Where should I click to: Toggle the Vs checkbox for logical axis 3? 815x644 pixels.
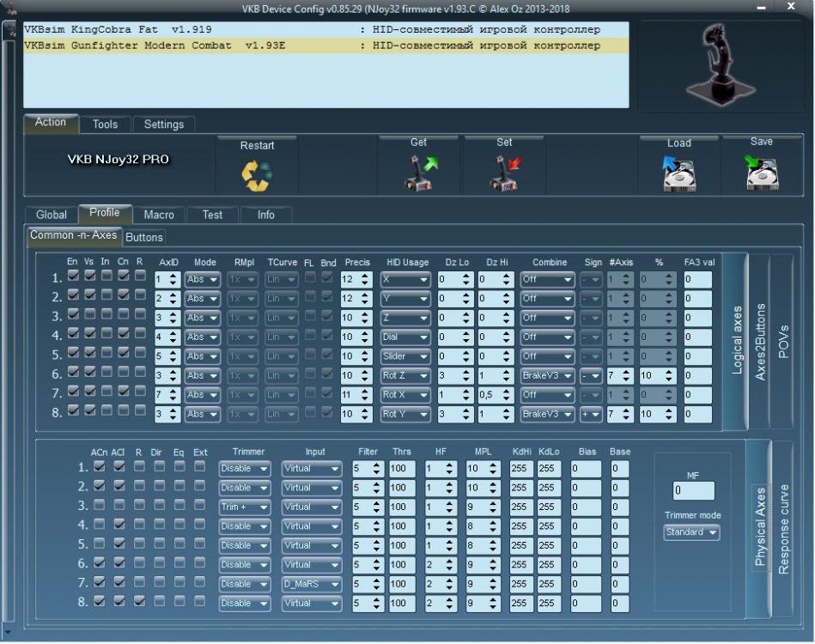click(x=90, y=314)
